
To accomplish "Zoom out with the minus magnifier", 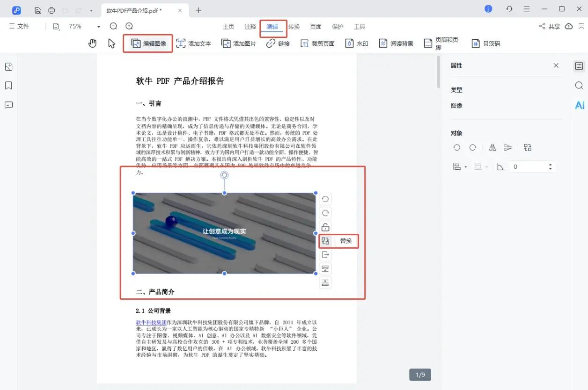I will coord(113,27).
